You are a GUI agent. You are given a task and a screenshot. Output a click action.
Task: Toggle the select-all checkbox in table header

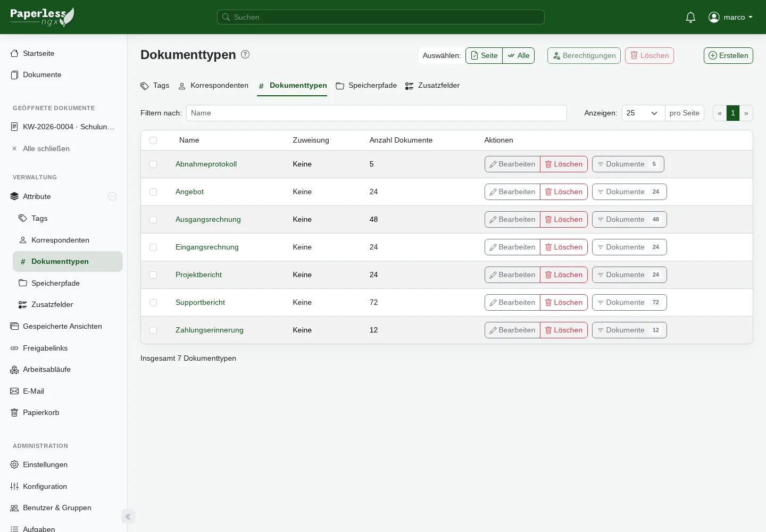pos(153,140)
